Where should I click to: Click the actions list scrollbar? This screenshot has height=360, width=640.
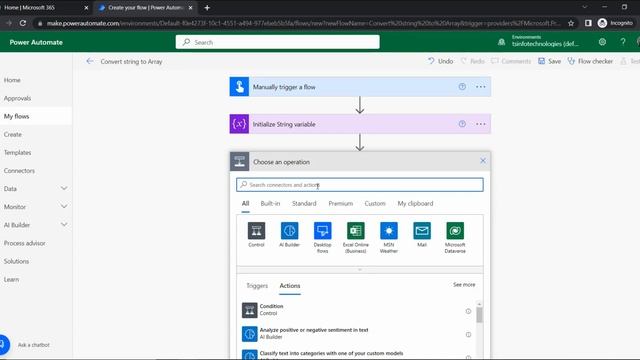[479, 315]
